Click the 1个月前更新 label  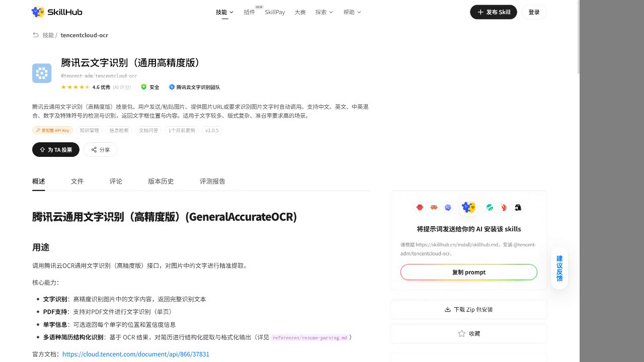coord(182,130)
